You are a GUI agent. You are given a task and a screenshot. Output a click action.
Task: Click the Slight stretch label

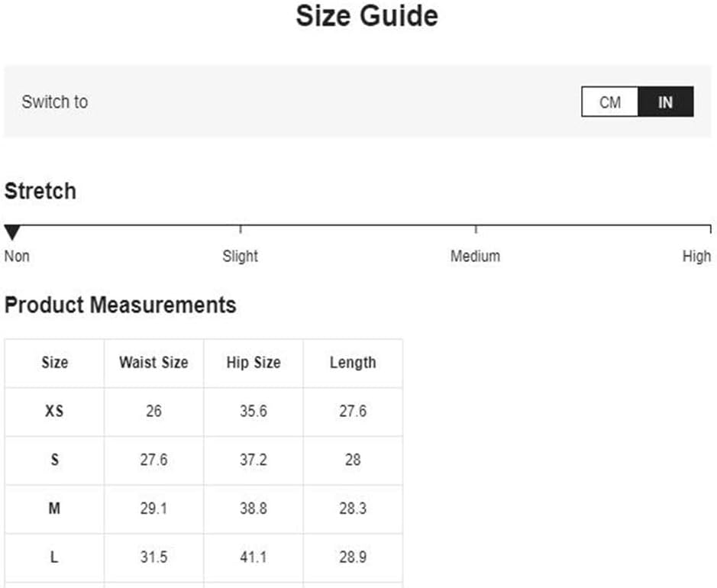coord(240,256)
